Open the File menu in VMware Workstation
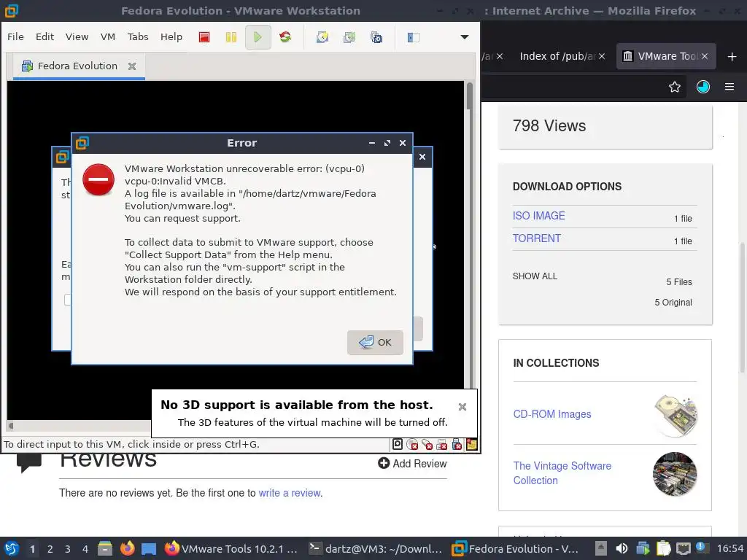This screenshot has width=747, height=560. pos(15,36)
